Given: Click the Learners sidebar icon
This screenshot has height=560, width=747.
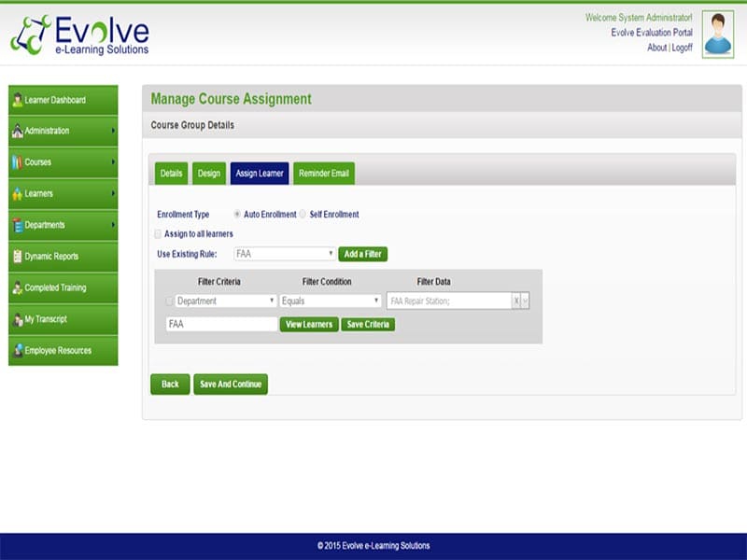Looking at the screenshot, I should click(x=17, y=193).
